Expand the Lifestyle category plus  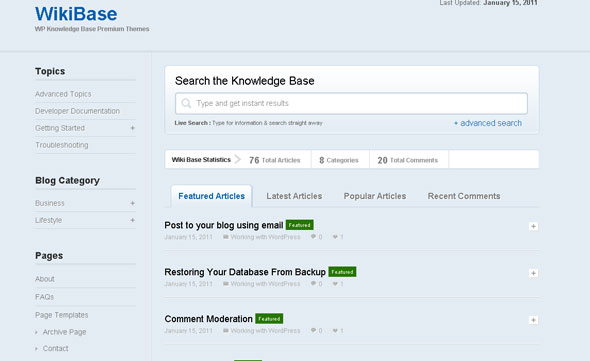coord(132,220)
